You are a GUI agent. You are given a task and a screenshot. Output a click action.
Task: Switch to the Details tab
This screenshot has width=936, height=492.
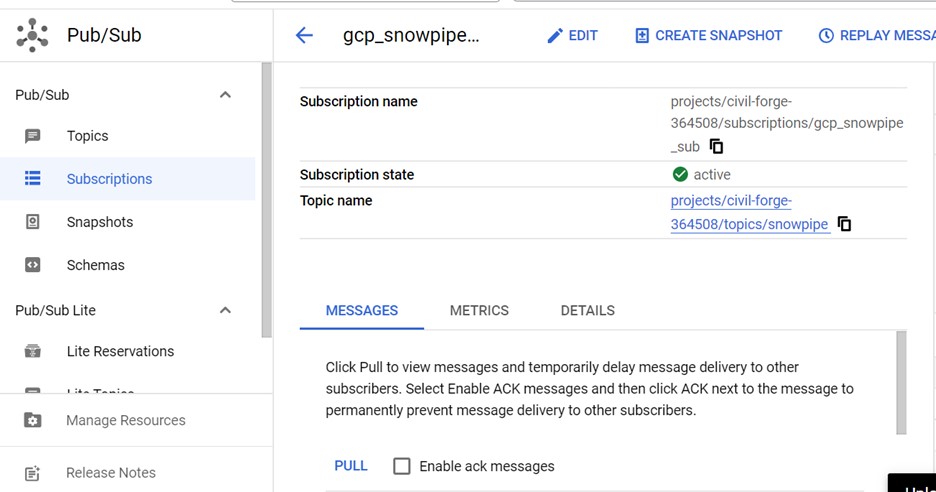click(x=587, y=310)
